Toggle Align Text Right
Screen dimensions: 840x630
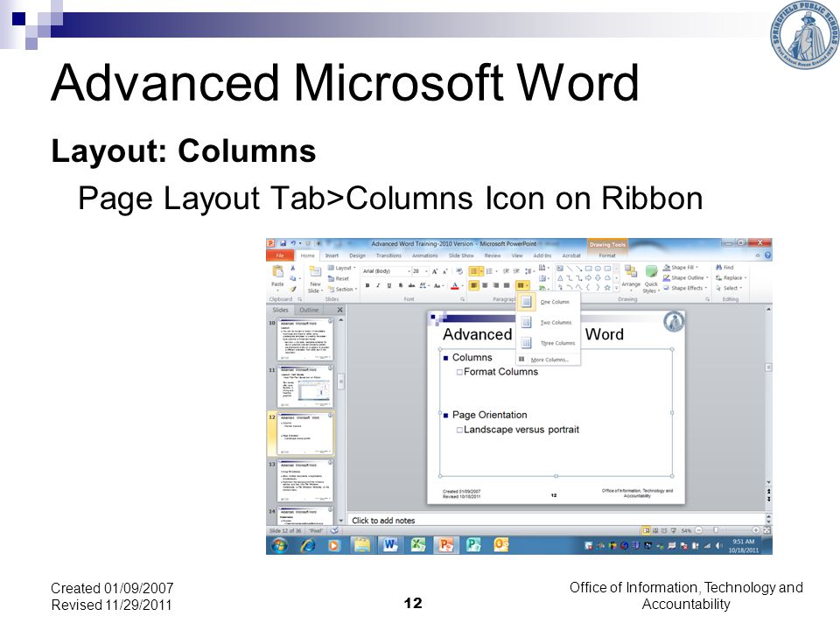495,285
